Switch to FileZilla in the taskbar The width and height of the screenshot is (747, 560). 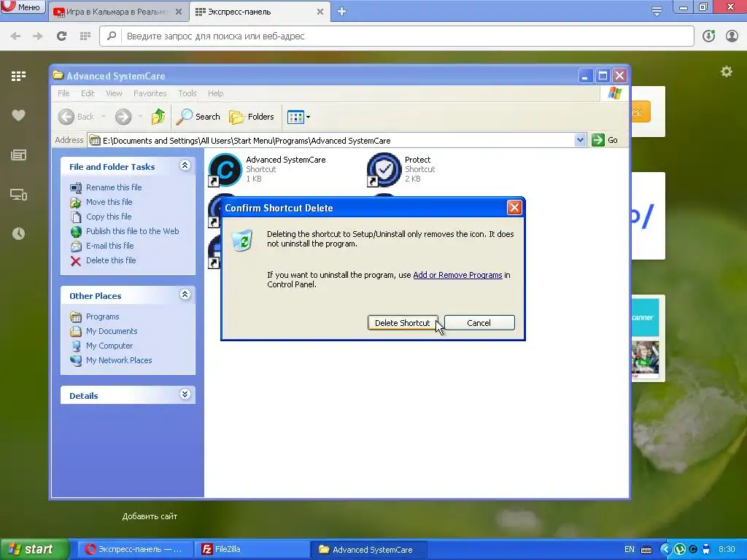pos(252,549)
